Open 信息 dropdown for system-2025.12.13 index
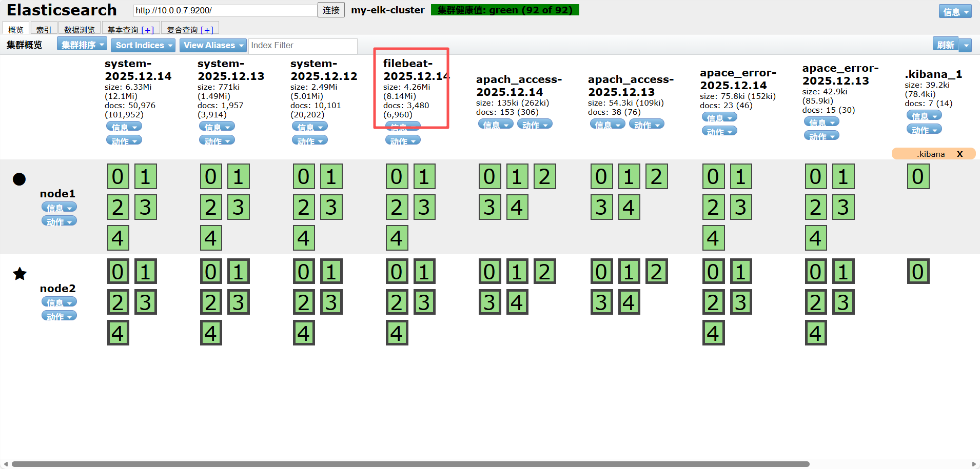Viewport: 980px width, 469px height. [x=217, y=127]
